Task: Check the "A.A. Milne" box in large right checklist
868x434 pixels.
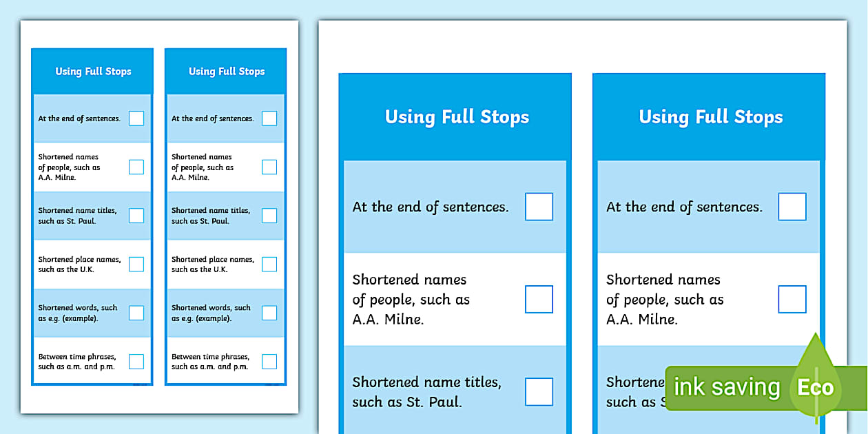Action: [792, 299]
